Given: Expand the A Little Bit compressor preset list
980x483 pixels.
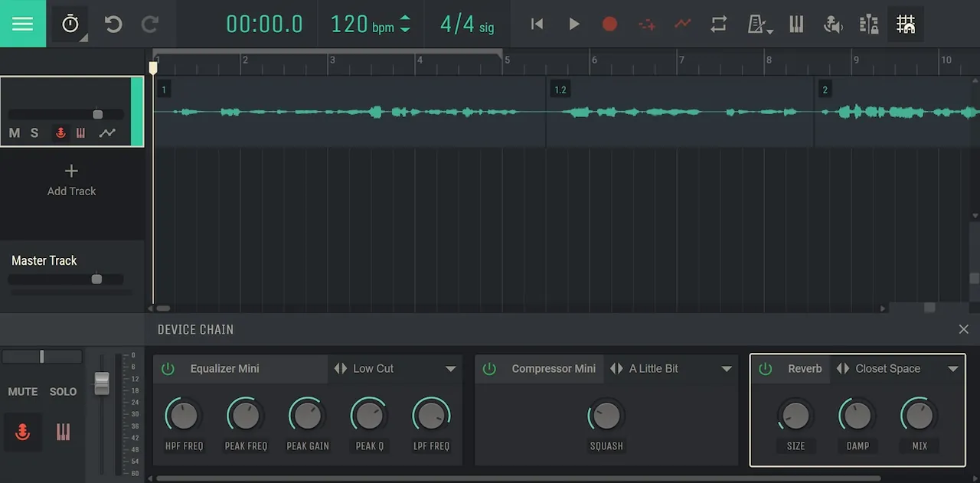Looking at the screenshot, I should click(x=727, y=368).
